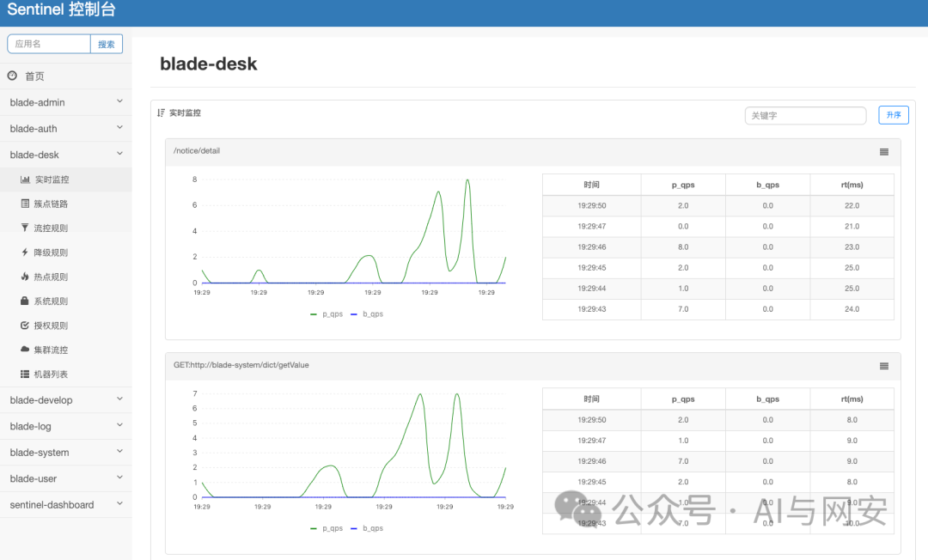
Task: Expand the blade-log chevron
Action: 119,424
